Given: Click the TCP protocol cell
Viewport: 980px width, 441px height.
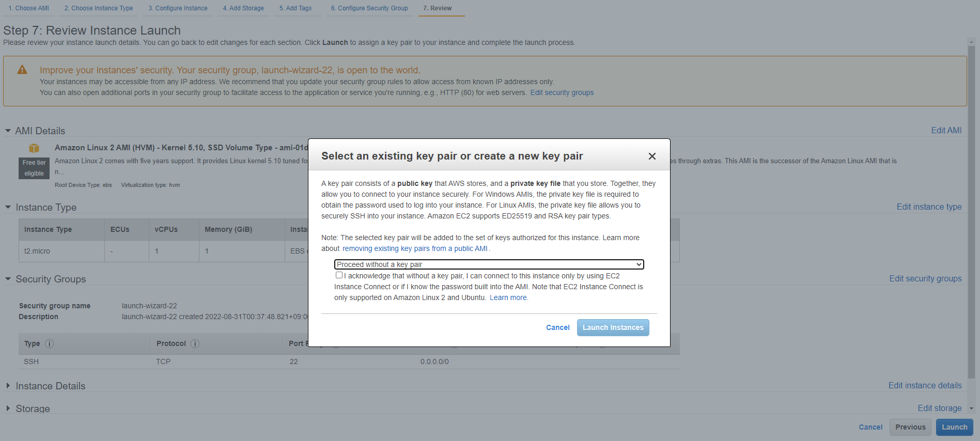Looking at the screenshot, I should 163,361.
